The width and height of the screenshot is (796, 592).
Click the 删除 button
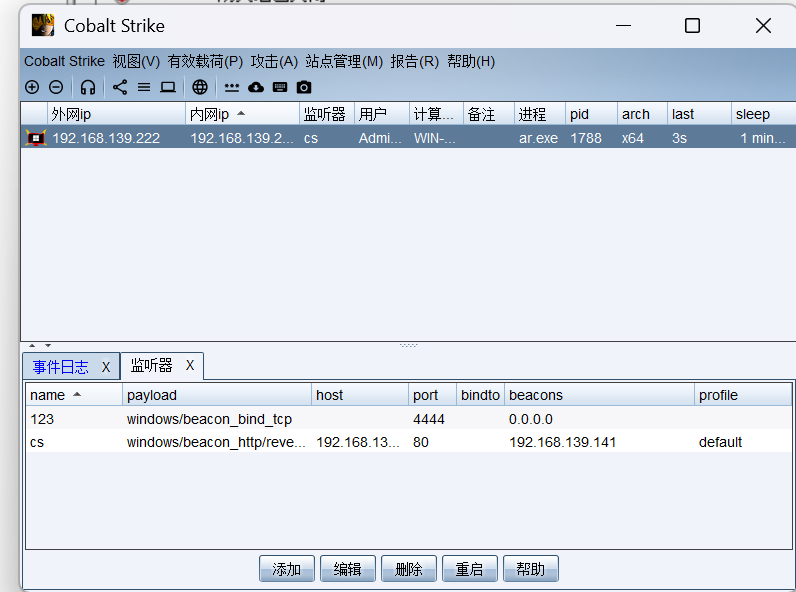click(x=409, y=569)
